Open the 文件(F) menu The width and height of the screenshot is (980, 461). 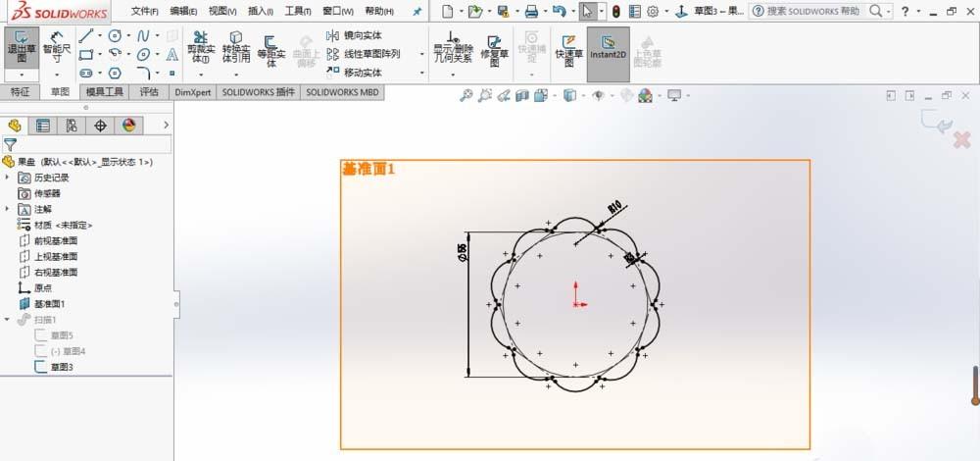[x=144, y=11]
